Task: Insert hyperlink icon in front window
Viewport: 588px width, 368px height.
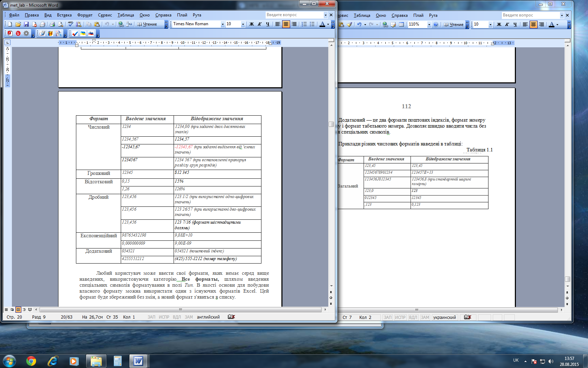Action: click(121, 24)
